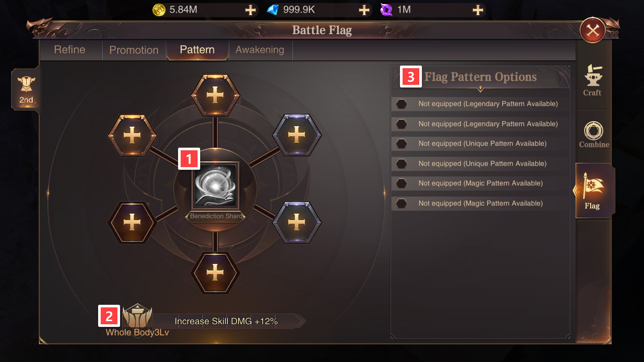Switch to the Refine tab
Screen dimensions: 644x362
coord(70,50)
